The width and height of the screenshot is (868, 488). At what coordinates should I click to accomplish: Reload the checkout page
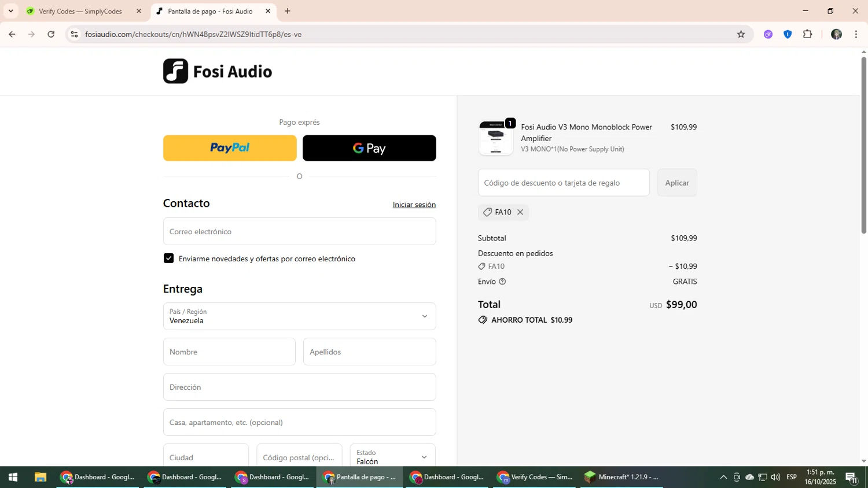(51, 34)
